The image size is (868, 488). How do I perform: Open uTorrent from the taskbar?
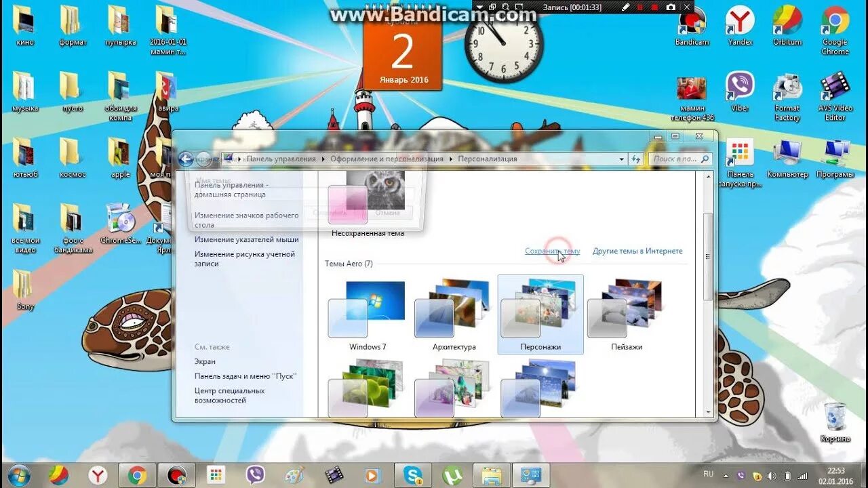coord(452,475)
